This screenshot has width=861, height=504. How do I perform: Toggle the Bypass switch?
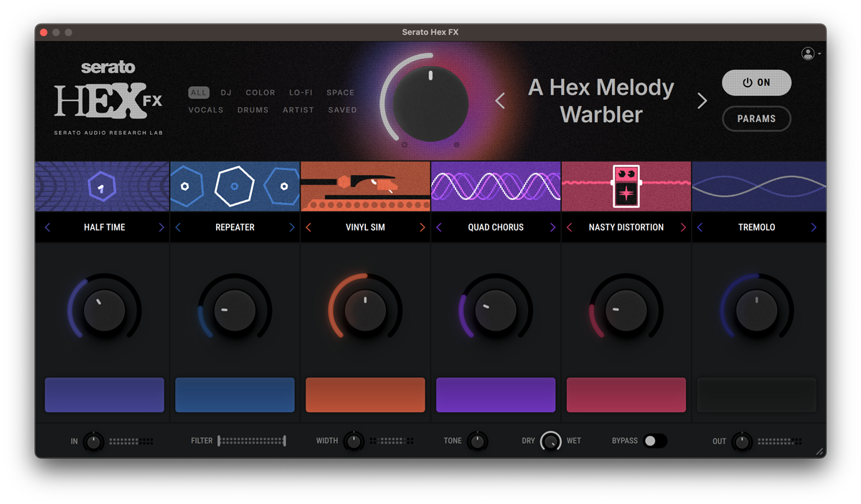654,441
